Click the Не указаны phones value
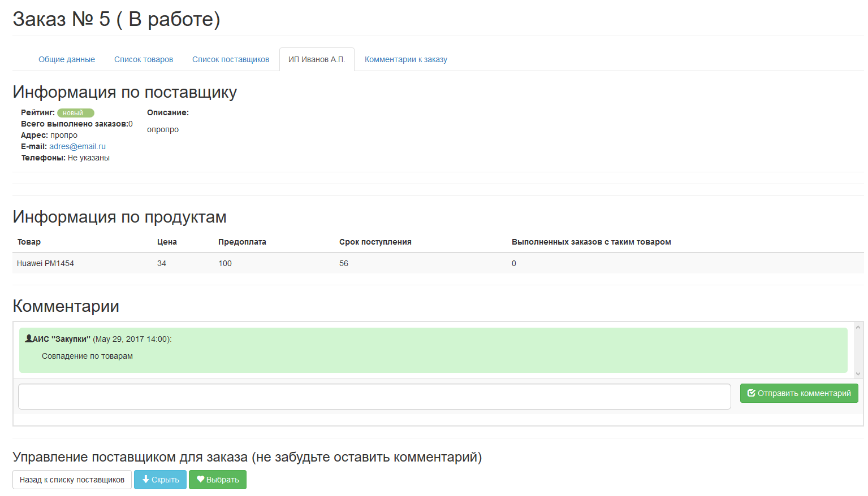The width and height of the screenshot is (868, 496). (x=89, y=158)
